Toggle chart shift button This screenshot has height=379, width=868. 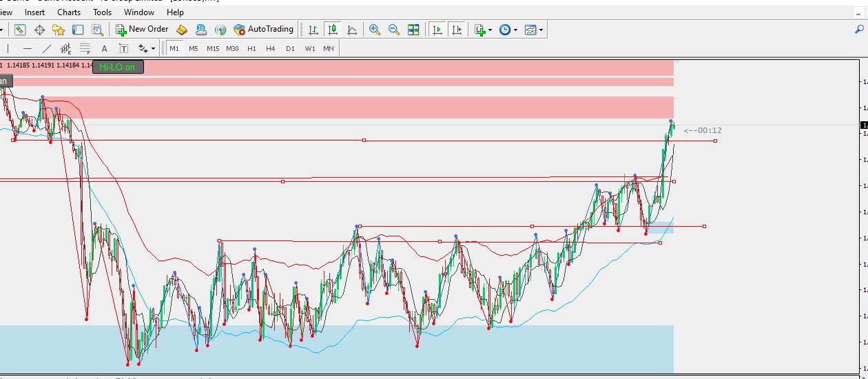click(456, 30)
